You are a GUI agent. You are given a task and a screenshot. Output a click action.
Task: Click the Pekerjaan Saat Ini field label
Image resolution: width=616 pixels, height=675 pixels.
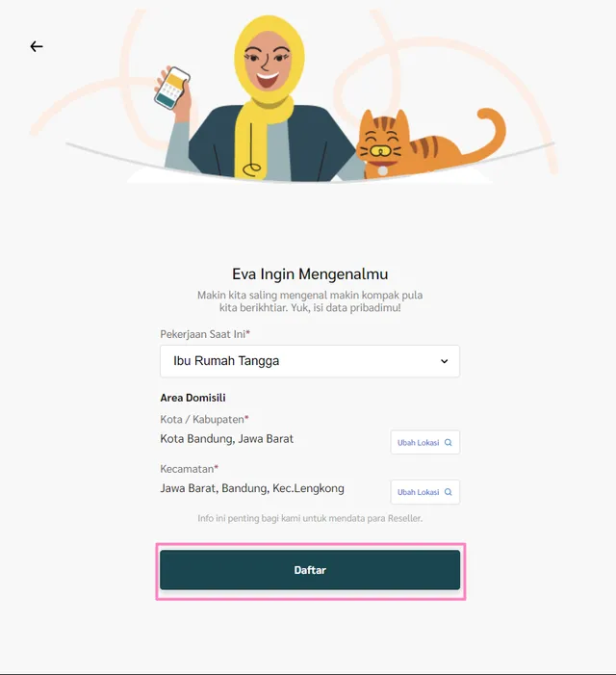click(x=205, y=334)
